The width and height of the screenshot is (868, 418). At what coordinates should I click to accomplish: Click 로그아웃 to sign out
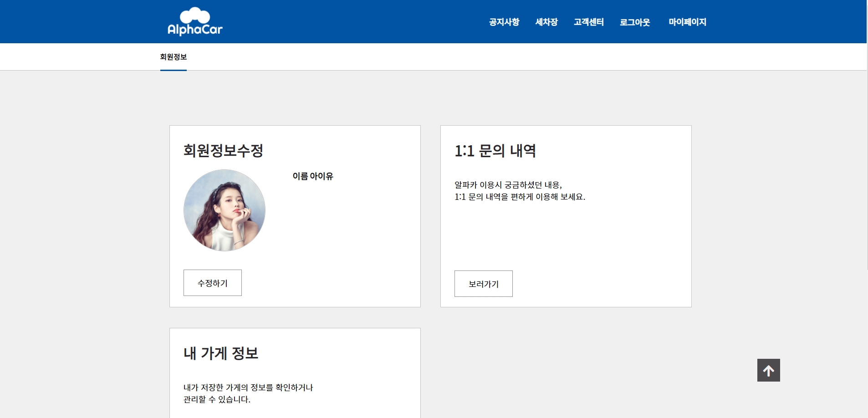click(635, 22)
